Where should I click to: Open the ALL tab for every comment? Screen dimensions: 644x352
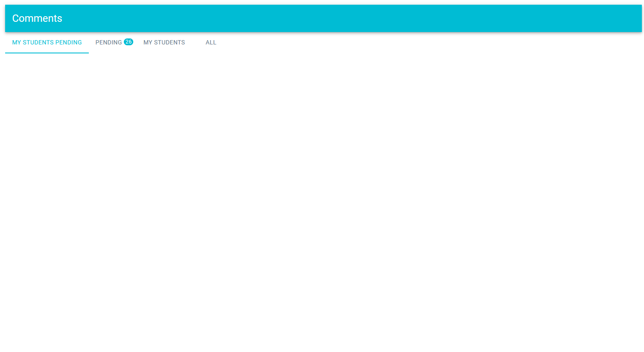211,42
